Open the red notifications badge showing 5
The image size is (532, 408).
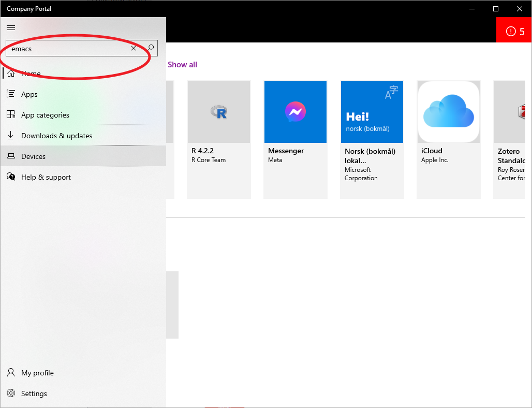[514, 30]
